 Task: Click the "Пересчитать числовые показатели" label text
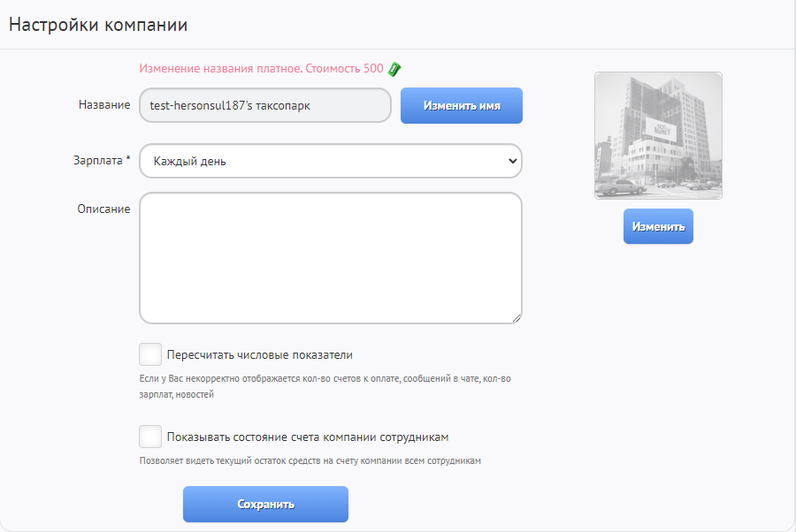tap(259, 355)
